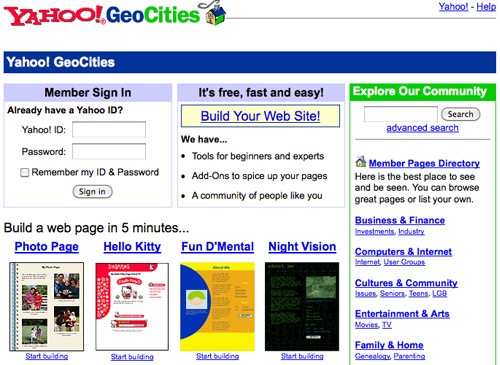Focus the Password input field

109,151
